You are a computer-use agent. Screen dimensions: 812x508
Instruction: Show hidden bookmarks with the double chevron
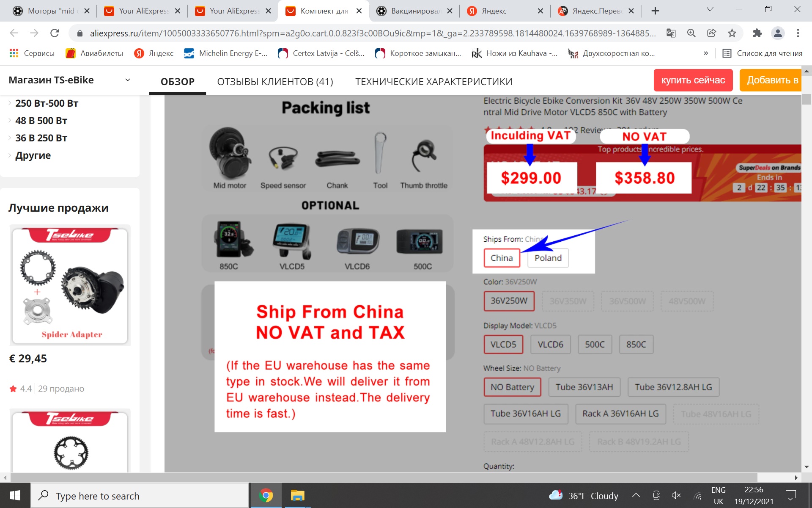coord(705,53)
